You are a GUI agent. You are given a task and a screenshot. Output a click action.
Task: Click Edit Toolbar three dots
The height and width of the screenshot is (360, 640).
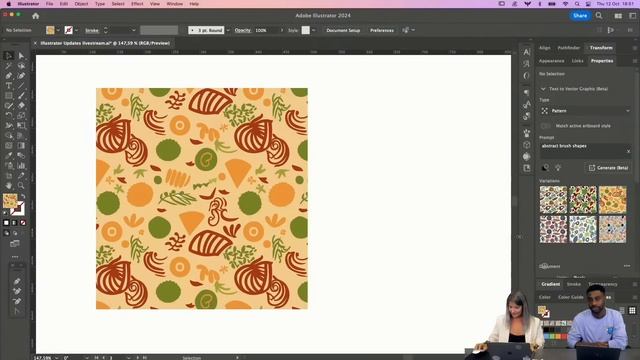15,257
